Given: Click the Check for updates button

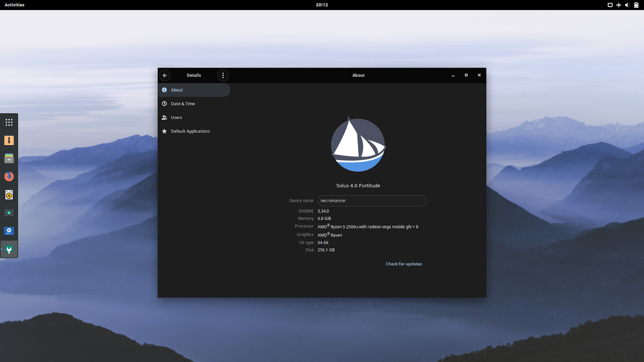Looking at the screenshot, I should 404,264.
